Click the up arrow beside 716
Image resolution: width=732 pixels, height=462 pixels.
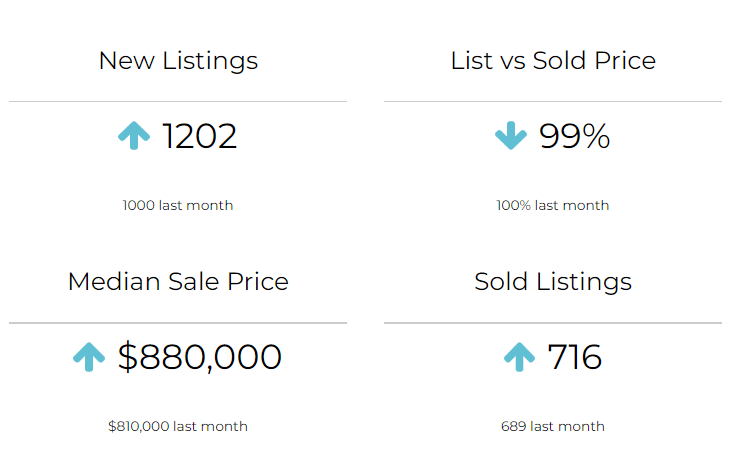click(x=519, y=357)
